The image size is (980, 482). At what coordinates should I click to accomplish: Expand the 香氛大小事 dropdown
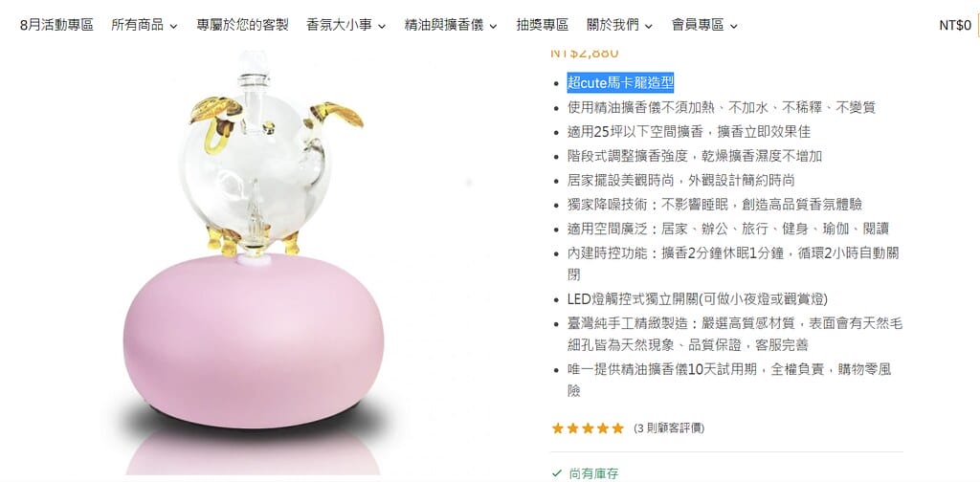point(346,25)
